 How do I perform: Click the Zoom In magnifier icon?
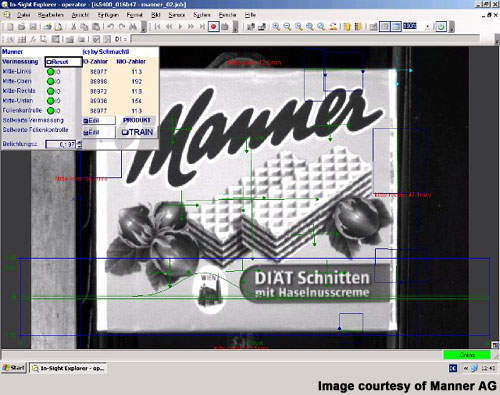[x=276, y=27]
